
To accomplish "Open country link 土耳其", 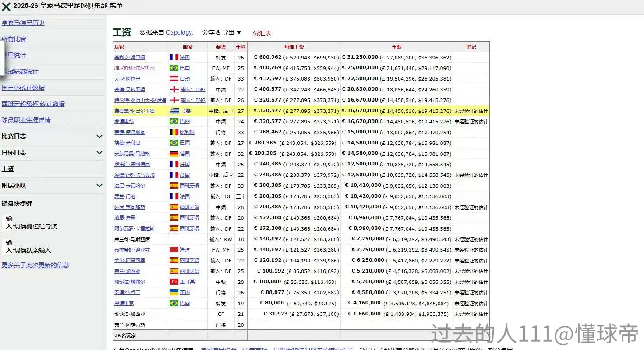I will click(188, 282).
